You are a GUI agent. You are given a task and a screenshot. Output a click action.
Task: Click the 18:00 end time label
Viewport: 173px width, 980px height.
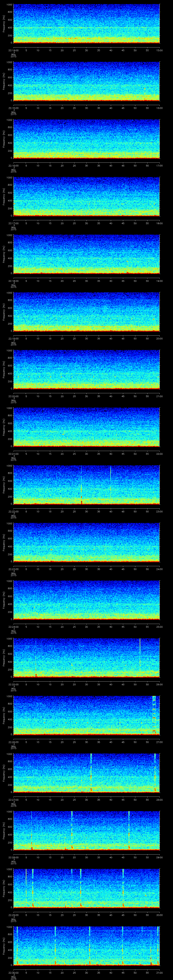pos(160,223)
